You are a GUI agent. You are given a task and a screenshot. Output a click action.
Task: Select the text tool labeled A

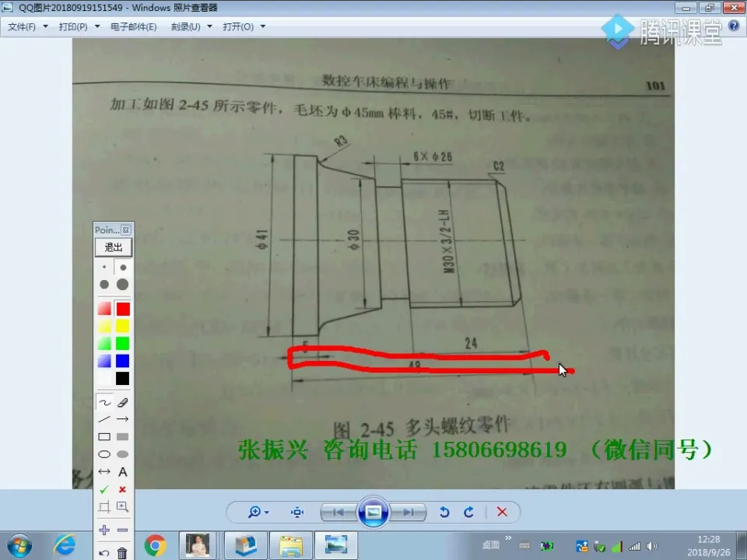click(x=124, y=471)
